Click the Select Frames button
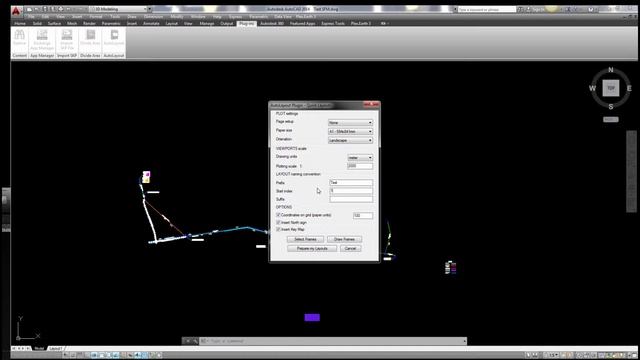640x360 pixels. (305, 239)
